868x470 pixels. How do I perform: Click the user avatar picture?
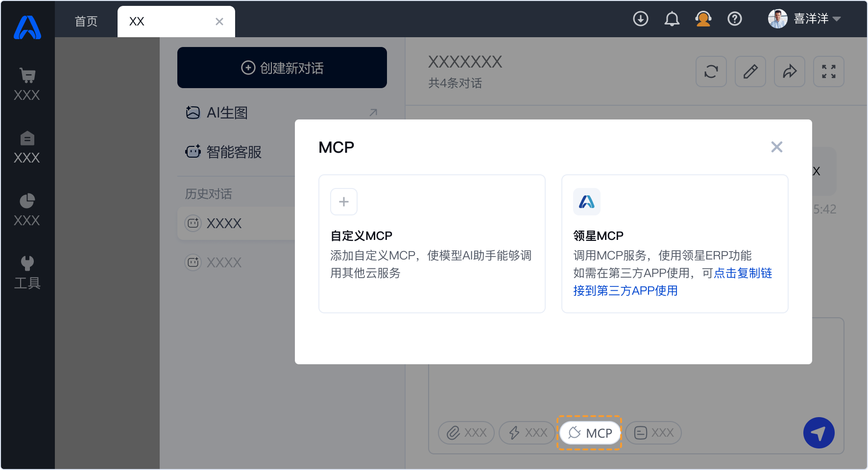point(778,19)
